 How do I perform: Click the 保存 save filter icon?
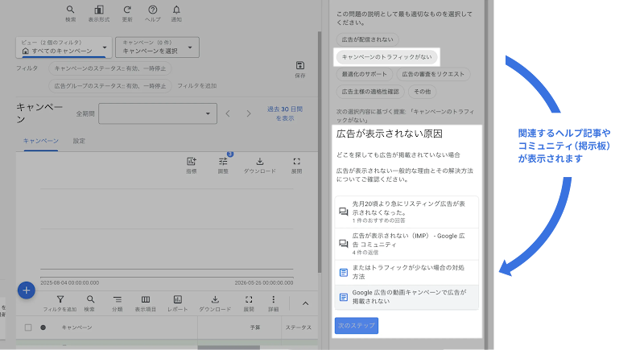300,65
